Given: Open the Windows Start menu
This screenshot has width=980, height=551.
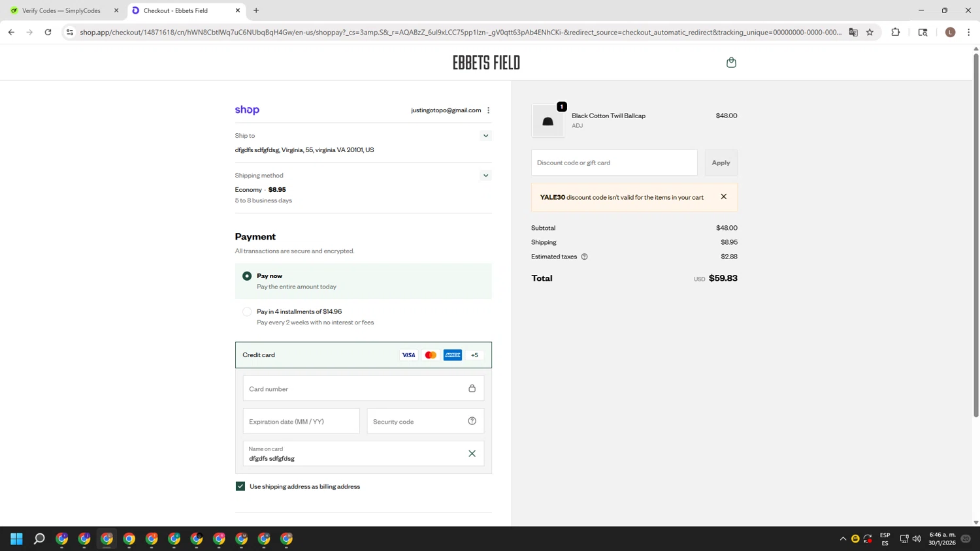Looking at the screenshot, I should coord(17,539).
